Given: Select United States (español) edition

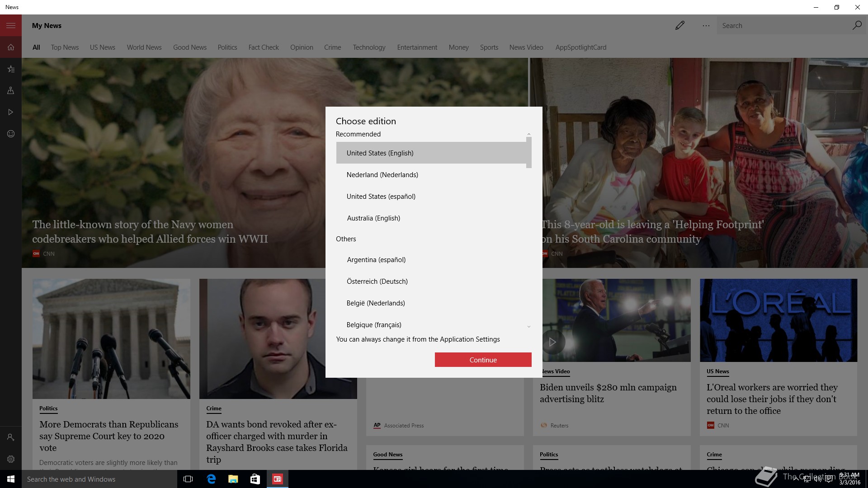Looking at the screenshot, I should pos(431,197).
